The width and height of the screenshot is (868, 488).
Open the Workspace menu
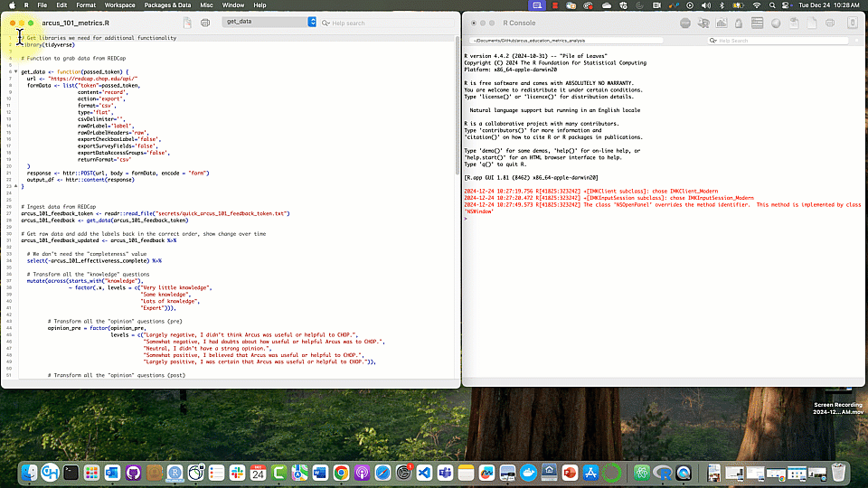[x=119, y=5]
